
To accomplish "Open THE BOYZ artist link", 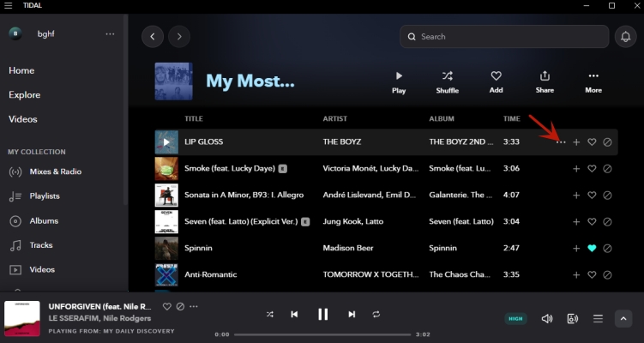I will coord(342,142).
